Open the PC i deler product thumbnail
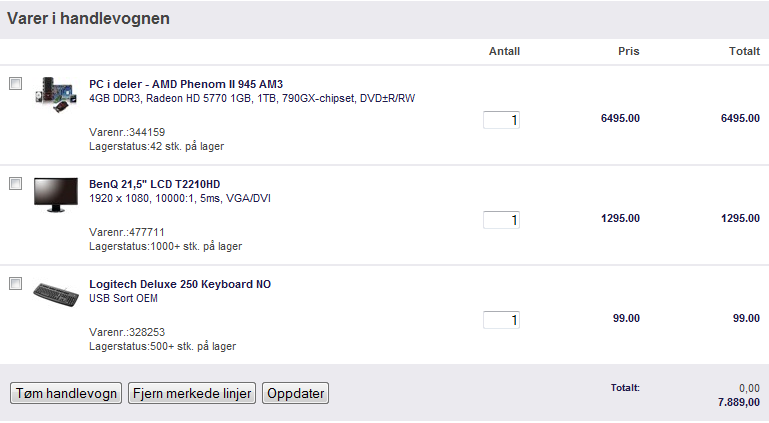 click(55, 94)
